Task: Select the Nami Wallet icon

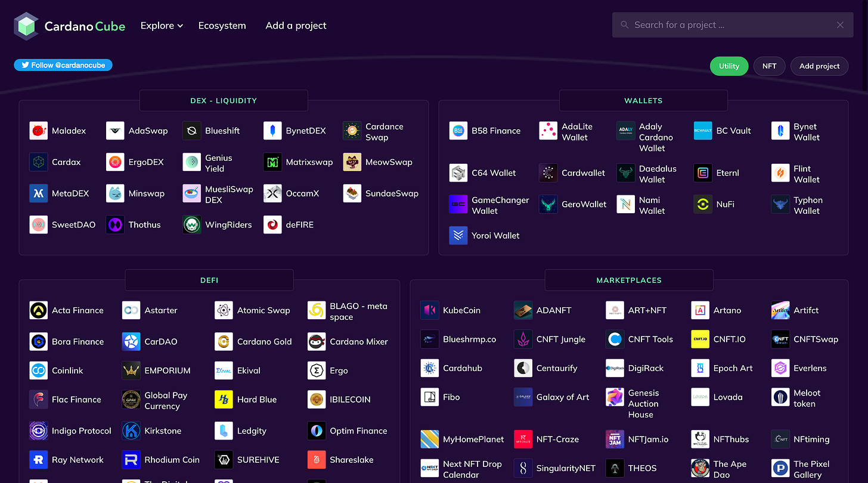Action: pyautogui.click(x=626, y=204)
